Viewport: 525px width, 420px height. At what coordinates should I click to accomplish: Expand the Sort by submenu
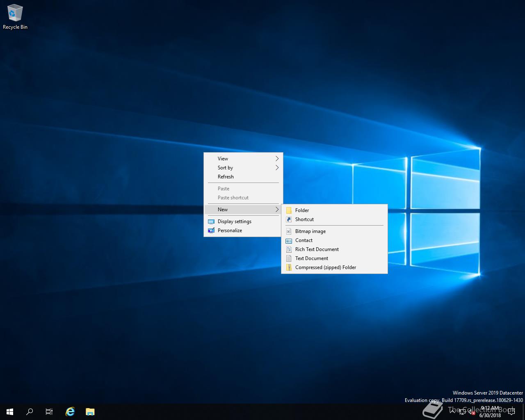(243, 168)
